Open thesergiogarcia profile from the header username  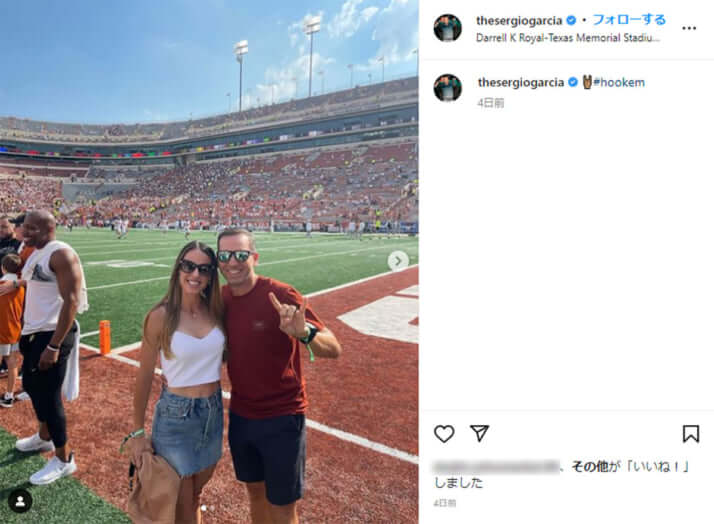point(519,20)
